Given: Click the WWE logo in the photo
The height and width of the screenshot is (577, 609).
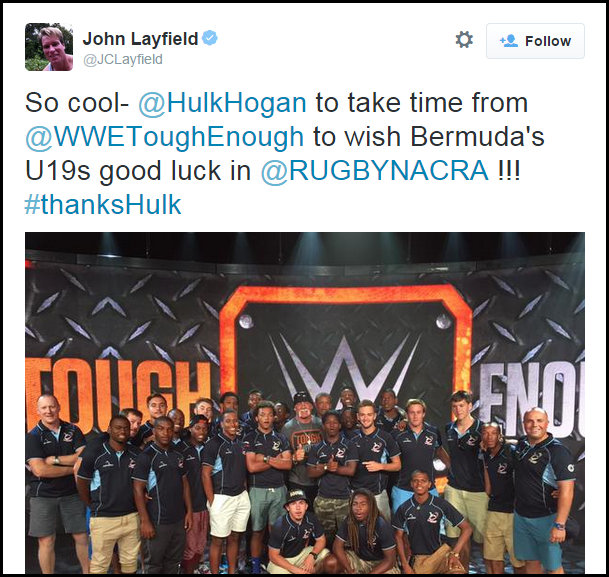Looking at the screenshot, I should tap(345, 365).
